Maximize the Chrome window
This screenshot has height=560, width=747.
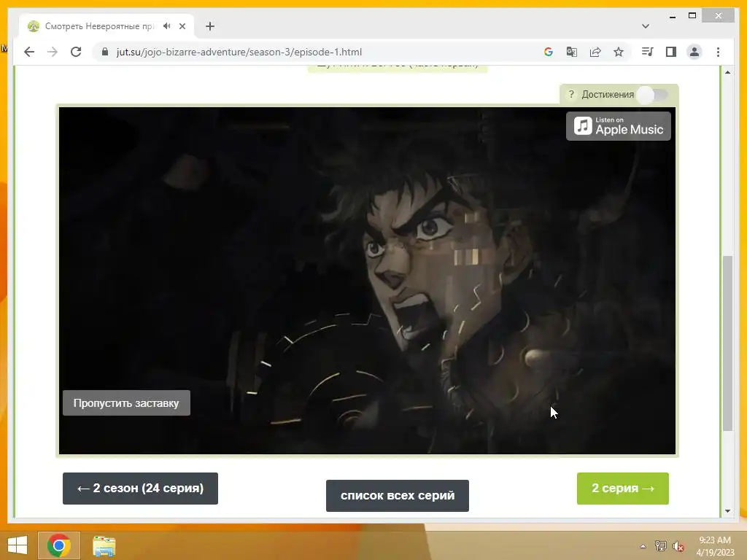(x=692, y=16)
